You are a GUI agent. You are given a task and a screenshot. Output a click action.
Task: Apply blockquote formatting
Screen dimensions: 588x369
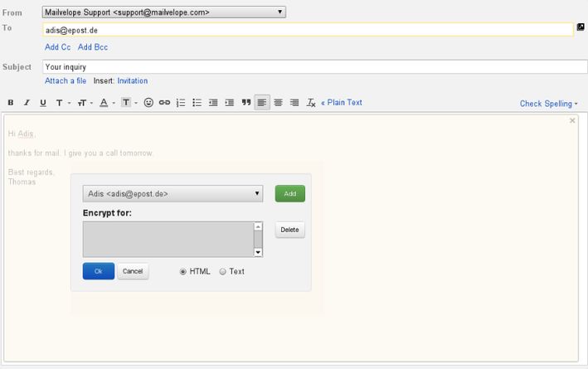tap(246, 102)
